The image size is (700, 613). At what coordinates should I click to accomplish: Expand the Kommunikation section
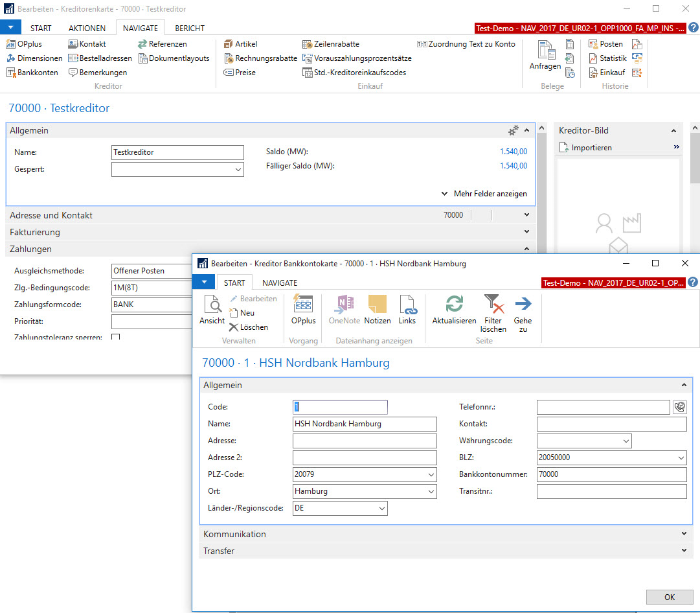(445, 534)
